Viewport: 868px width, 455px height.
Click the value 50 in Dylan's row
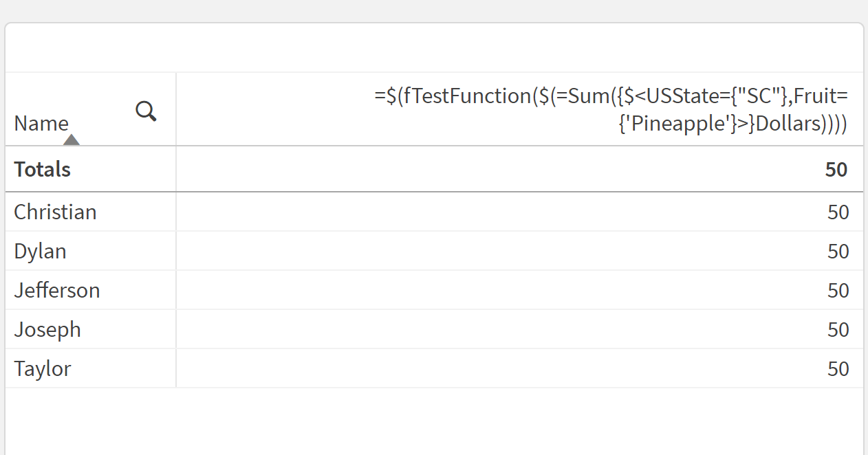(838, 251)
